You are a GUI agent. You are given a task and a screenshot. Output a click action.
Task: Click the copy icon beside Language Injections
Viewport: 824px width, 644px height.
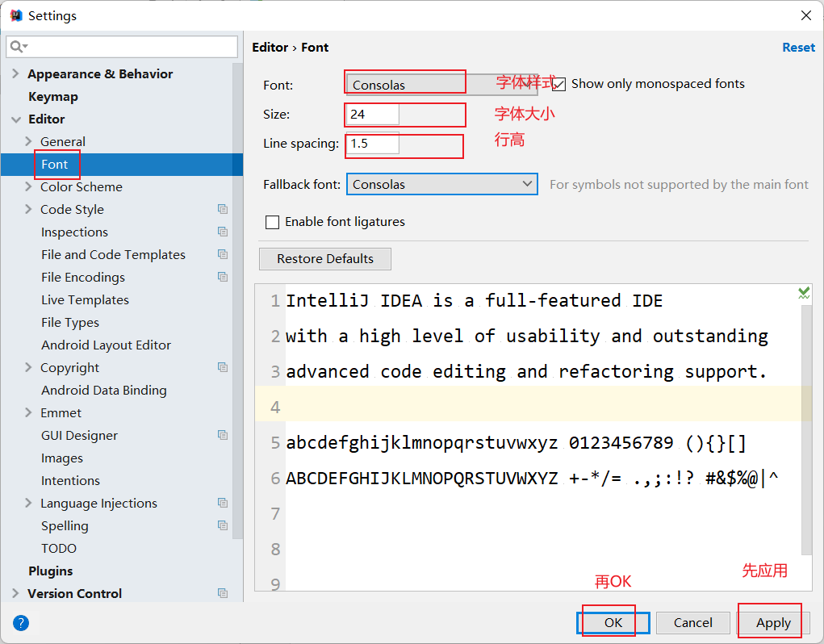223,503
